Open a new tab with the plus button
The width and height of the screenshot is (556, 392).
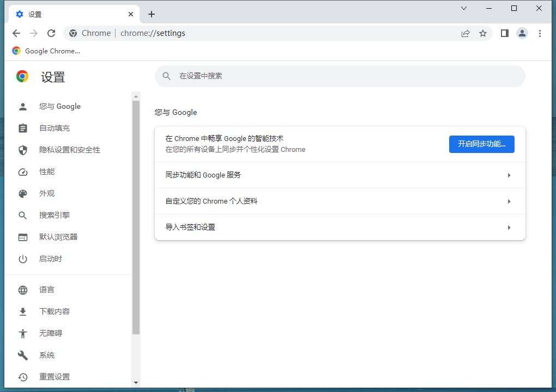(152, 14)
